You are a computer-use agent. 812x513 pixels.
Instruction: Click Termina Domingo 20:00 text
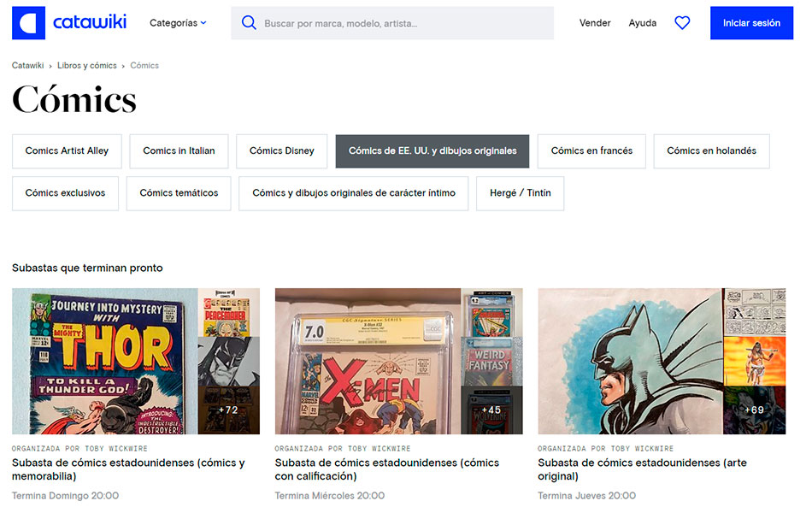pos(65,496)
